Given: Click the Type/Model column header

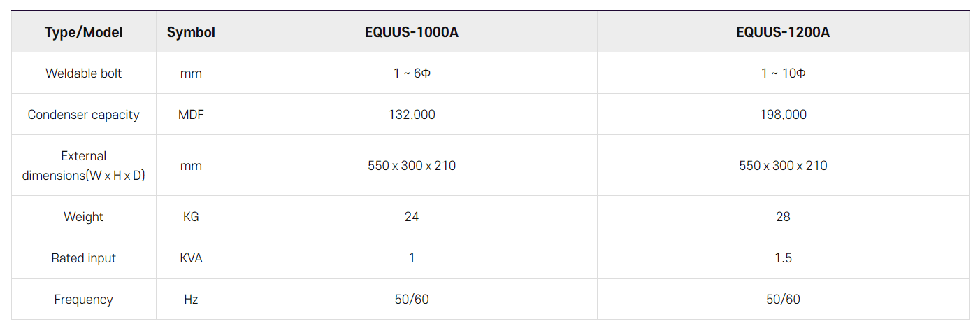Looking at the screenshot, I should point(83,32).
